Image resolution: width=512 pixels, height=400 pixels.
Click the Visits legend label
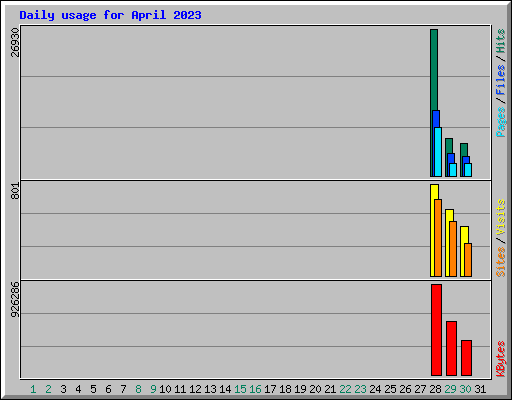point(500,217)
